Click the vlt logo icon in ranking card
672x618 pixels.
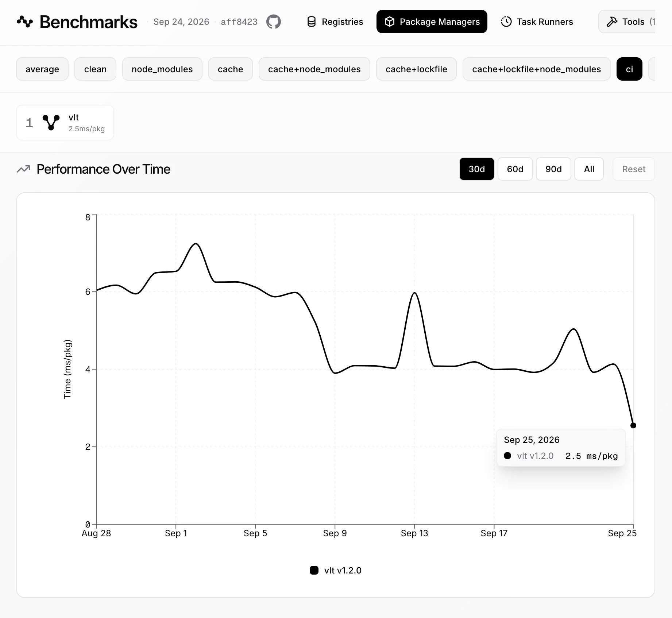tap(51, 123)
